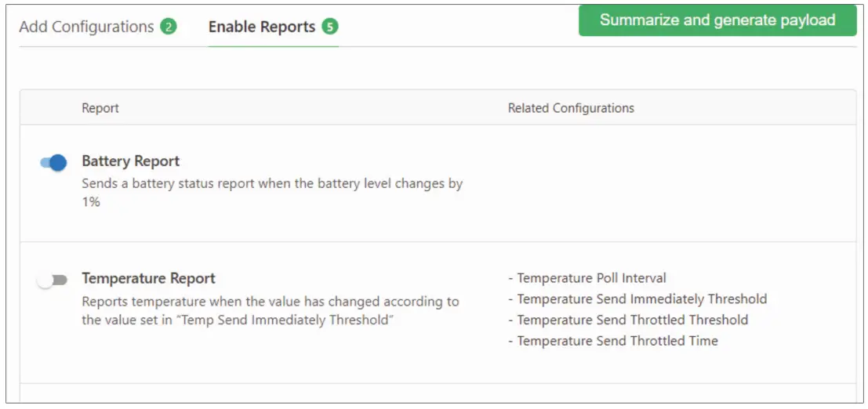Click the partially visible row below Temperature Report
Viewport: 868px width, 409px height.
pos(438,393)
